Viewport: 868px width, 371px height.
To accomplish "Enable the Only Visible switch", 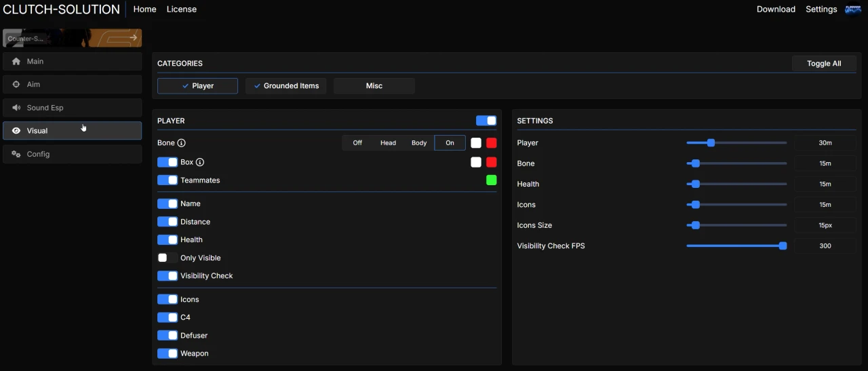I will point(167,258).
